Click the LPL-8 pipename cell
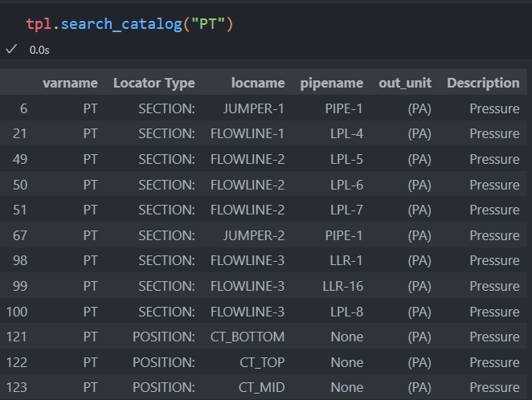 [346, 312]
